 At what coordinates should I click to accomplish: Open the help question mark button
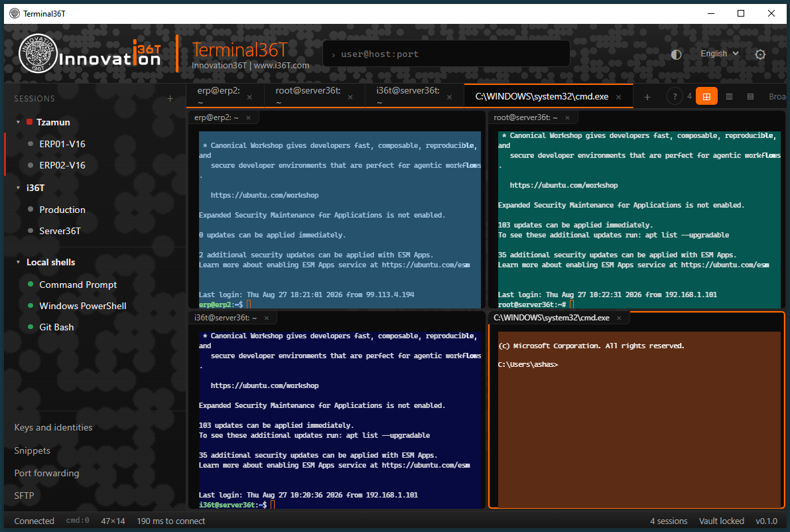coord(675,96)
